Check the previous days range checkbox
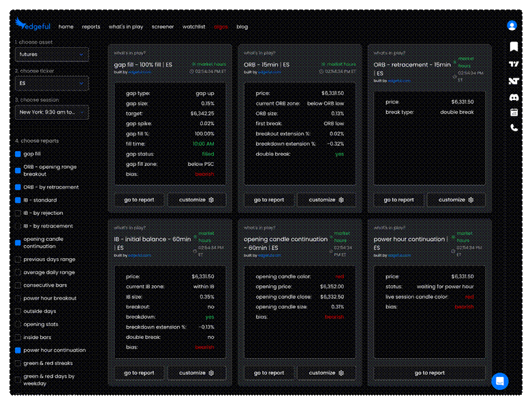Viewport: 532px width, 405px height. pyautogui.click(x=18, y=259)
